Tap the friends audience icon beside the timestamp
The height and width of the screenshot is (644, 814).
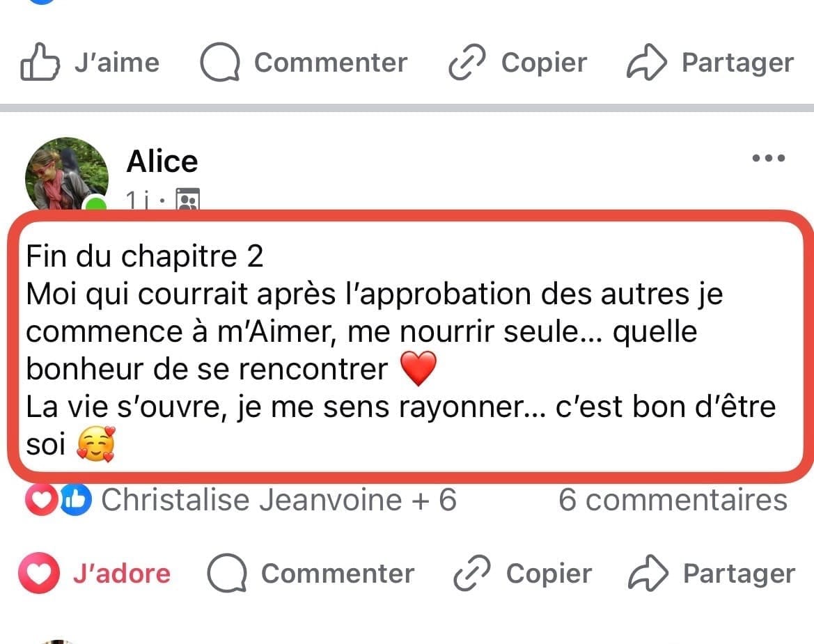tap(188, 200)
